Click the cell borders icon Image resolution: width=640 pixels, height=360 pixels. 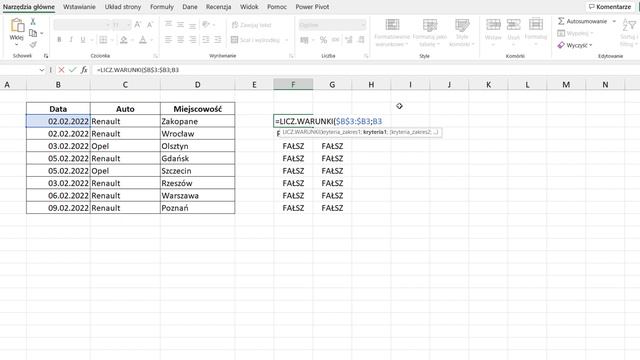(x=103, y=40)
